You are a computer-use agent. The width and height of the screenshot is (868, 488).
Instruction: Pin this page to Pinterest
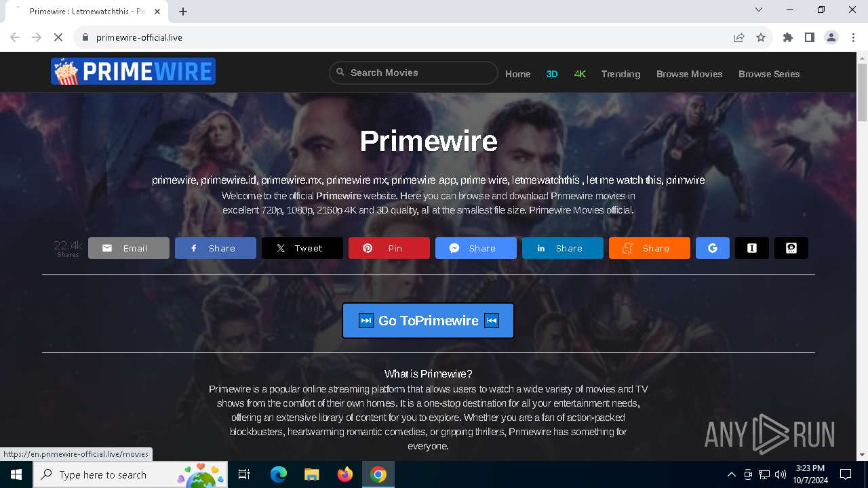pos(389,248)
